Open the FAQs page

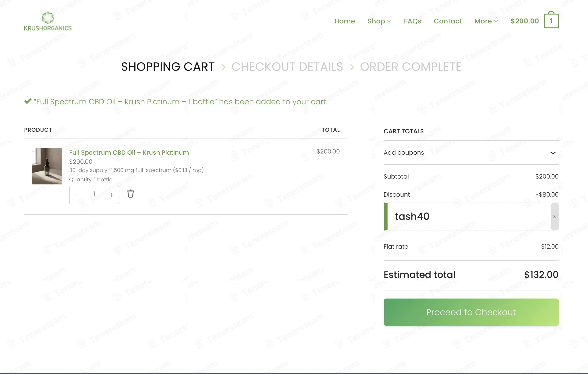412,21
